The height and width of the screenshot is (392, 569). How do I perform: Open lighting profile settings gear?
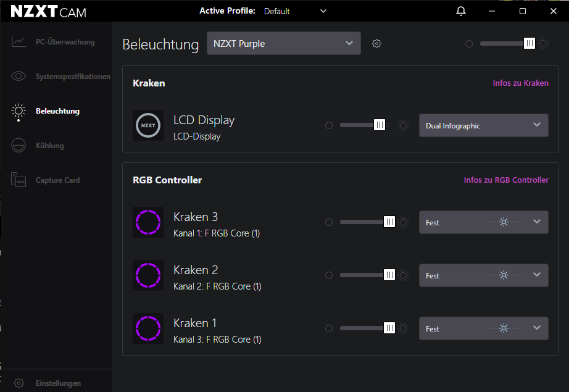click(376, 44)
